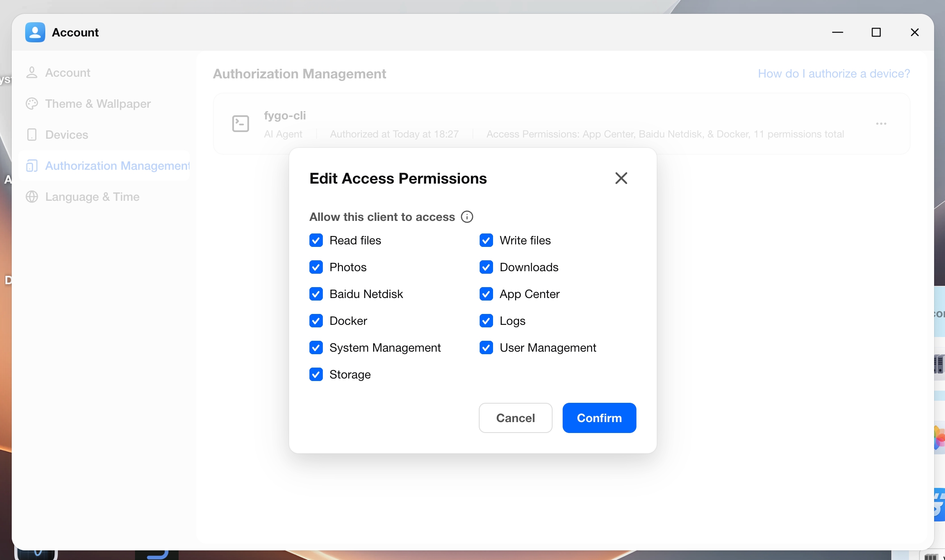Image resolution: width=945 pixels, height=560 pixels.
Task: Toggle the Downloads permission checkbox
Action: coord(486,267)
